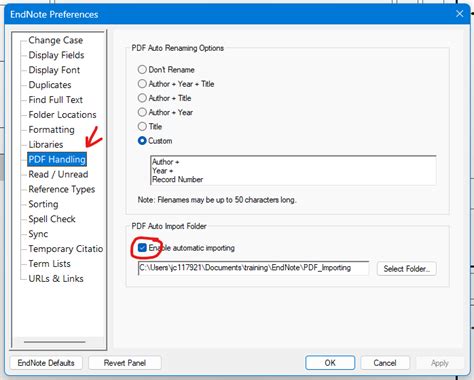Image resolution: width=474 pixels, height=380 pixels.
Task: Click the 'Author +' line in custom box
Action: pos(166,162)
